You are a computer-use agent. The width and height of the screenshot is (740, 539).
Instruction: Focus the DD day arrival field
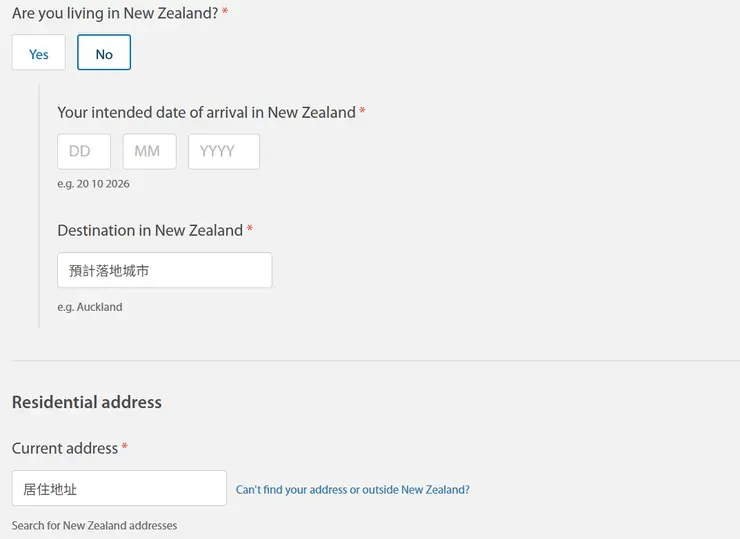tap(84, 152)
